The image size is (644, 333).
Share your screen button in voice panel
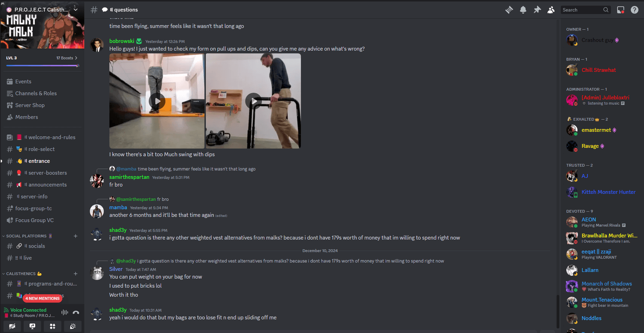pyautogui.click(x=32, y=326)
